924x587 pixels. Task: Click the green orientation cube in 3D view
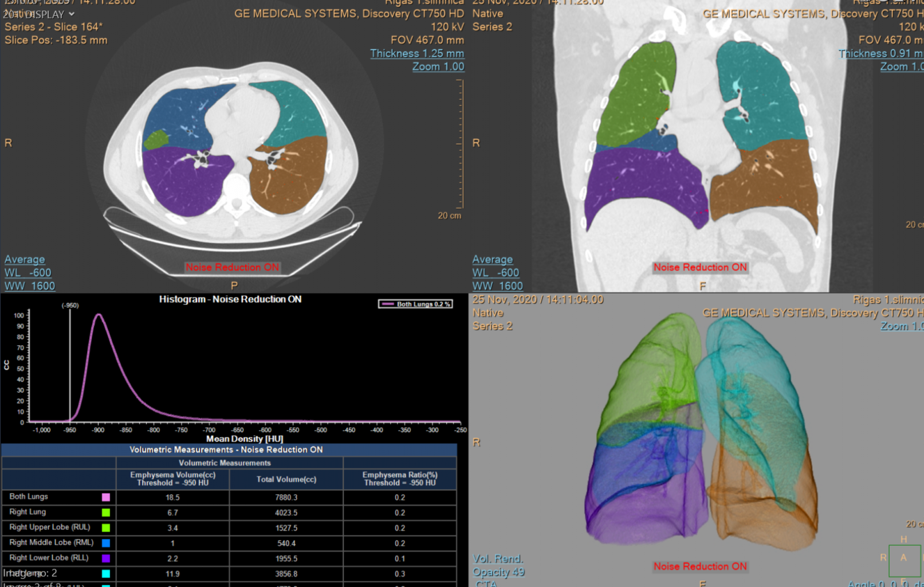[x=904, y=559]
